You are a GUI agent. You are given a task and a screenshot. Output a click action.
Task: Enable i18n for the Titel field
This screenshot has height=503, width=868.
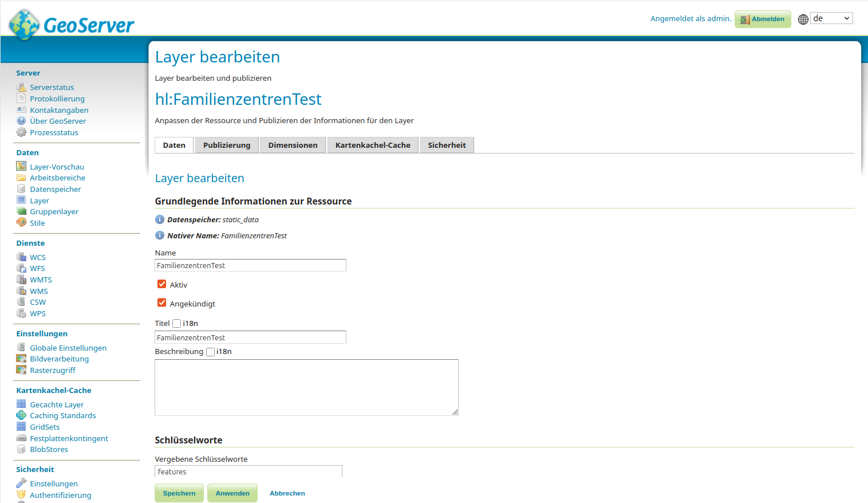coord(176,323)
